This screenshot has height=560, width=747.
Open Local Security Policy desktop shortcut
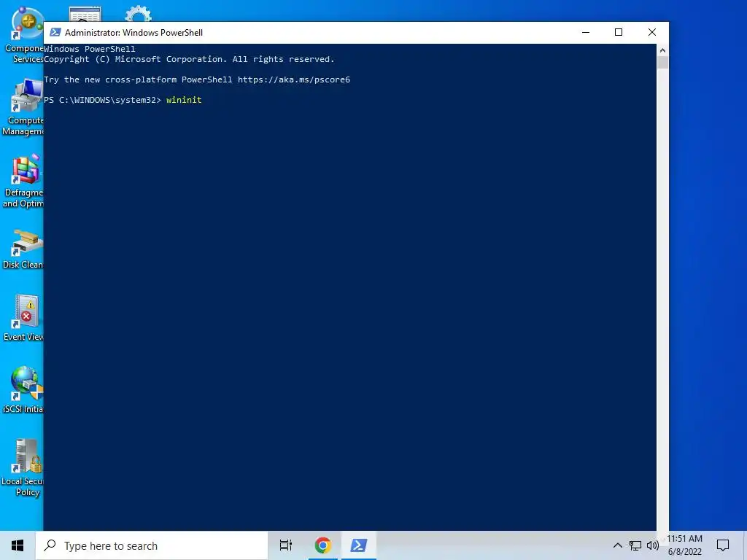point(22,467)
